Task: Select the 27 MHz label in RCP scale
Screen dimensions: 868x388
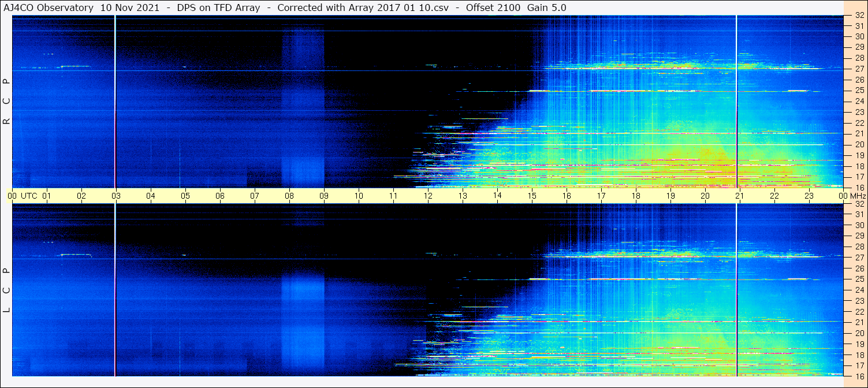Action: pos(859,69)
